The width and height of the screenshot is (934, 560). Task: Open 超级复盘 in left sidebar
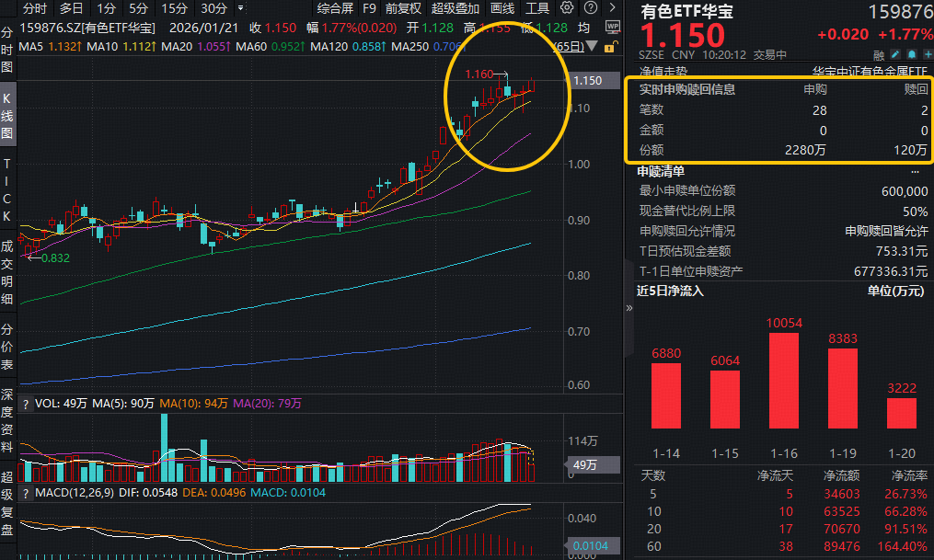tap(7, 503)
